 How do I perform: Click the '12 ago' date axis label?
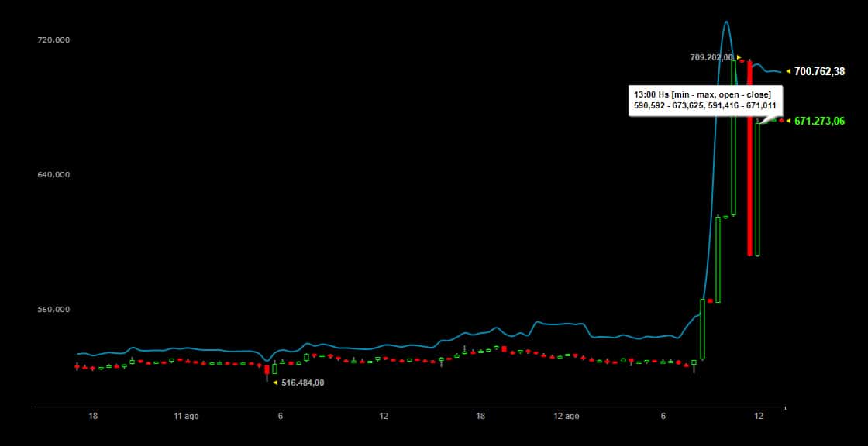567,416
